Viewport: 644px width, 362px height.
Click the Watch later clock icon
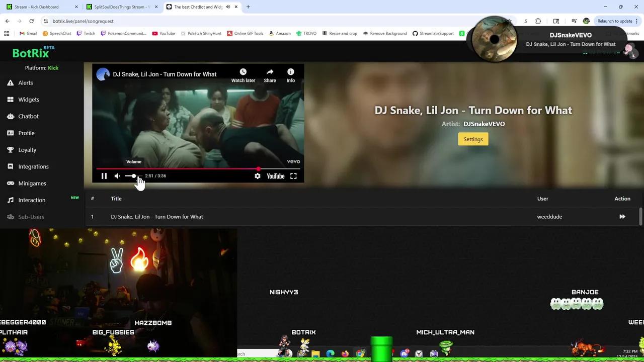click(243, 72)
